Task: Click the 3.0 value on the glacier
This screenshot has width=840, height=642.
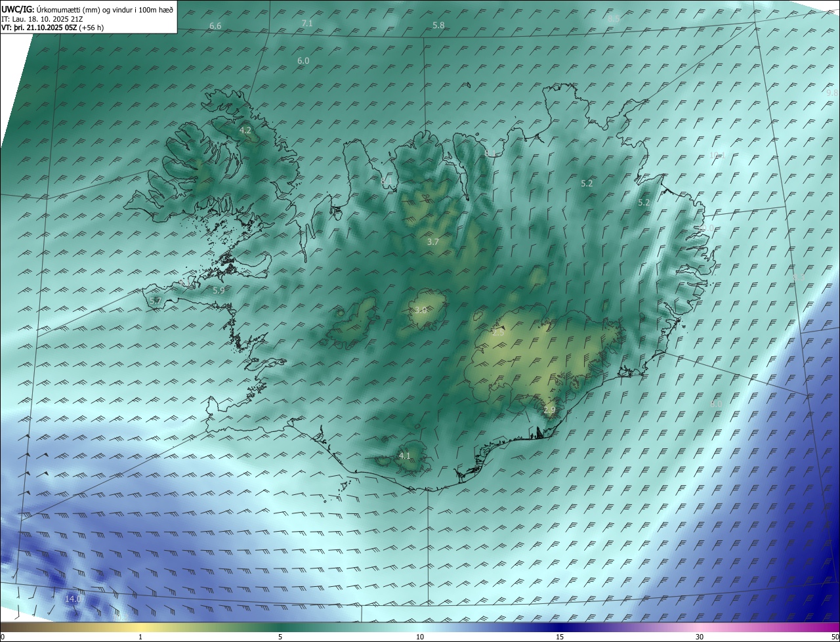Action: point(421,310)
